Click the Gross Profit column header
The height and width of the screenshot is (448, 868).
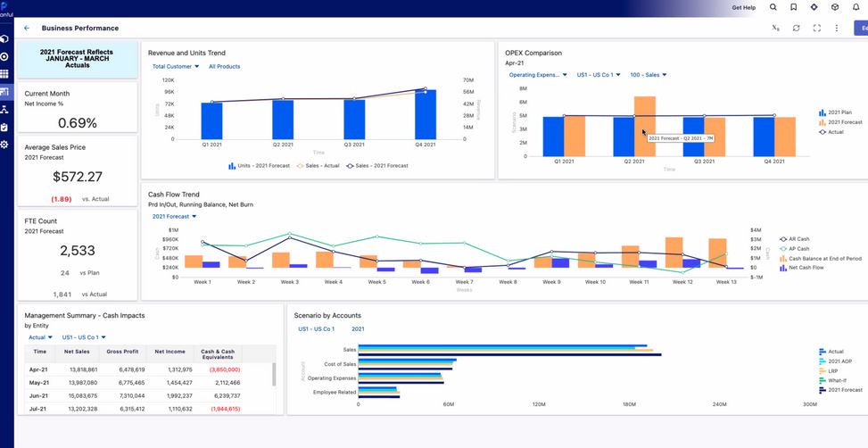click(123, 352)
